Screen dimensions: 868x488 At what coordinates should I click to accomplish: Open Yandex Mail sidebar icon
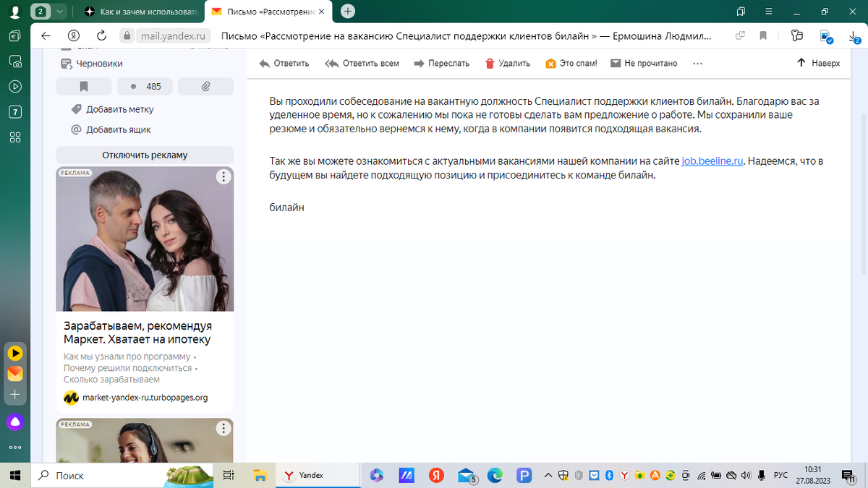[15, 374]
